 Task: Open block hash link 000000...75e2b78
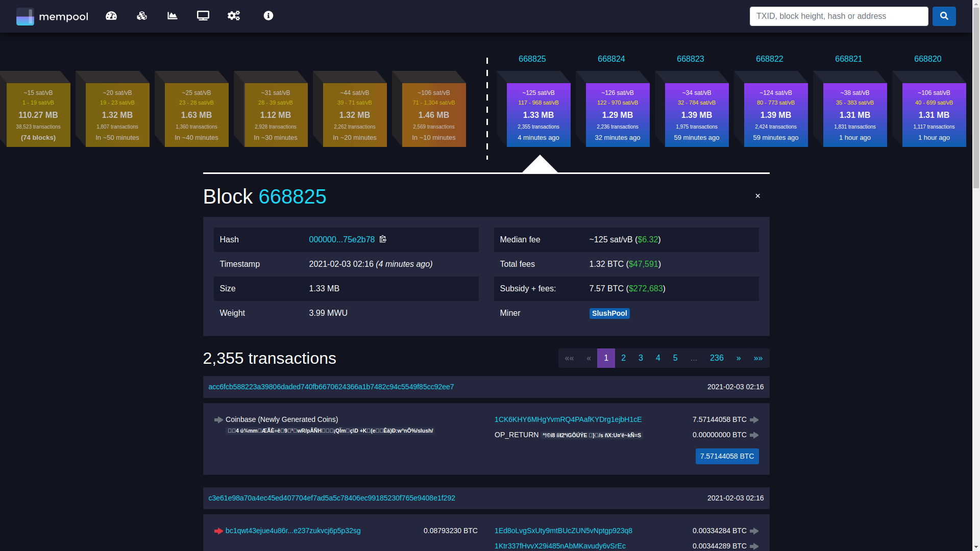[x=341, y=240]
